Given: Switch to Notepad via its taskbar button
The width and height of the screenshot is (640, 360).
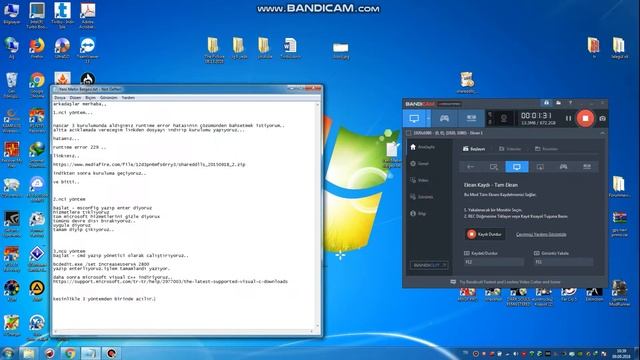Looking at the screenshot, I should (90, 353).
